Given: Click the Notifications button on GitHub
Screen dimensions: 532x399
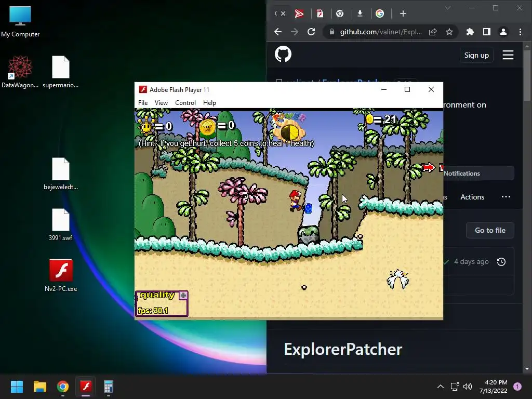Looking at the screenshot, I should 478,174.
